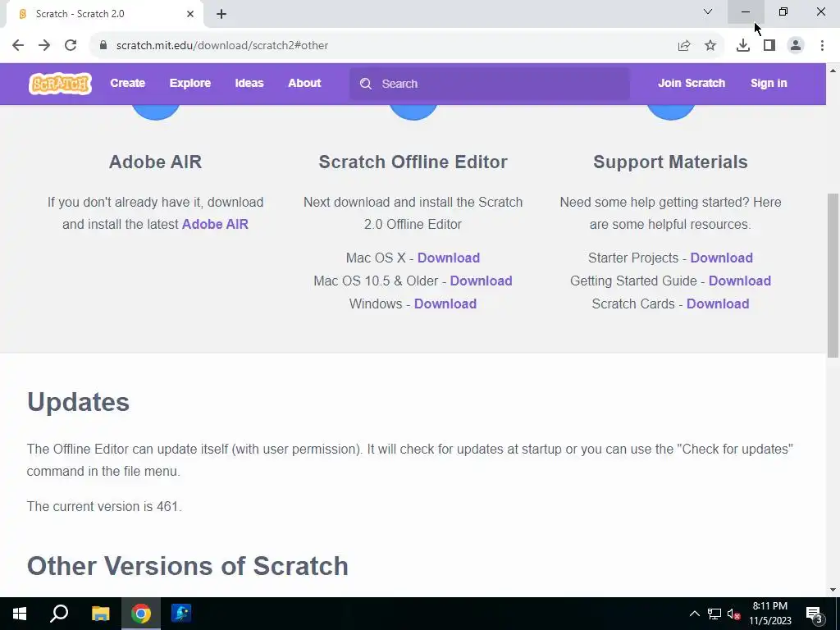Viewport: 840px width, 630px height.
Task: Open the Chrome profile avatar
Action: click(796, 46)
